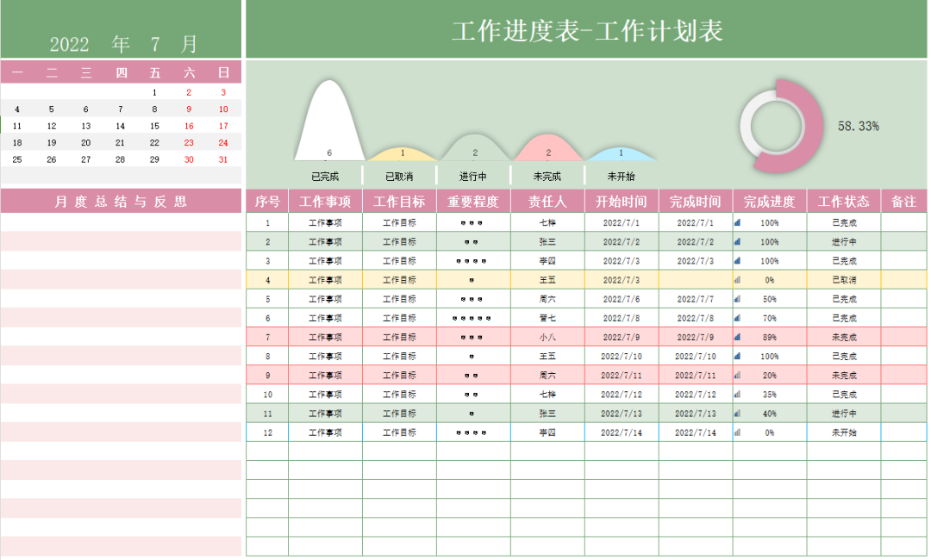
Task: Select completion date cell 2022/7/7
Action: tap(696, 299)
